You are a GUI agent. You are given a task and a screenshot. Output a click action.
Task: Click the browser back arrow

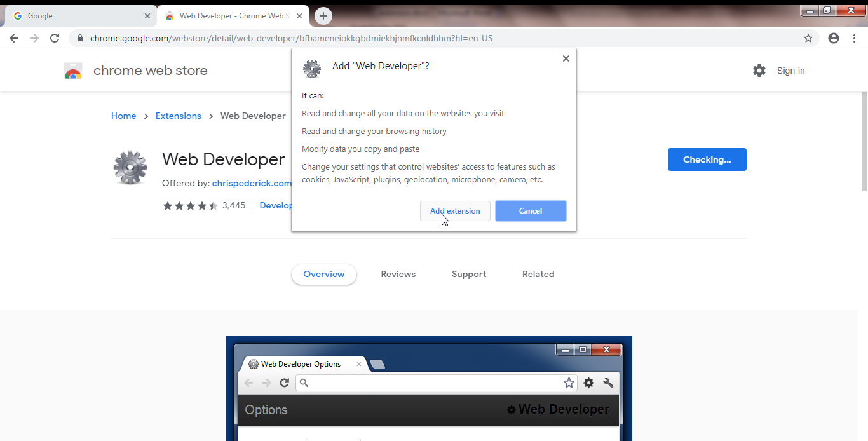point(14,38)
